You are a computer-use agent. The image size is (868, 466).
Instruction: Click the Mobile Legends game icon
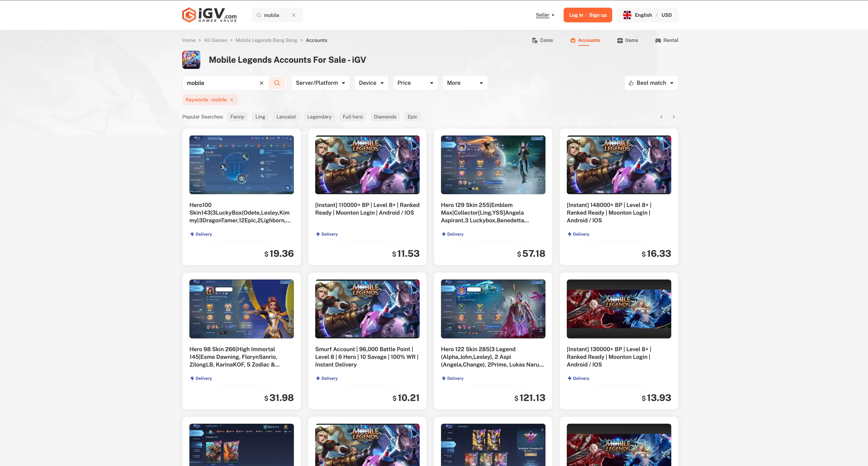click(191, 60)
